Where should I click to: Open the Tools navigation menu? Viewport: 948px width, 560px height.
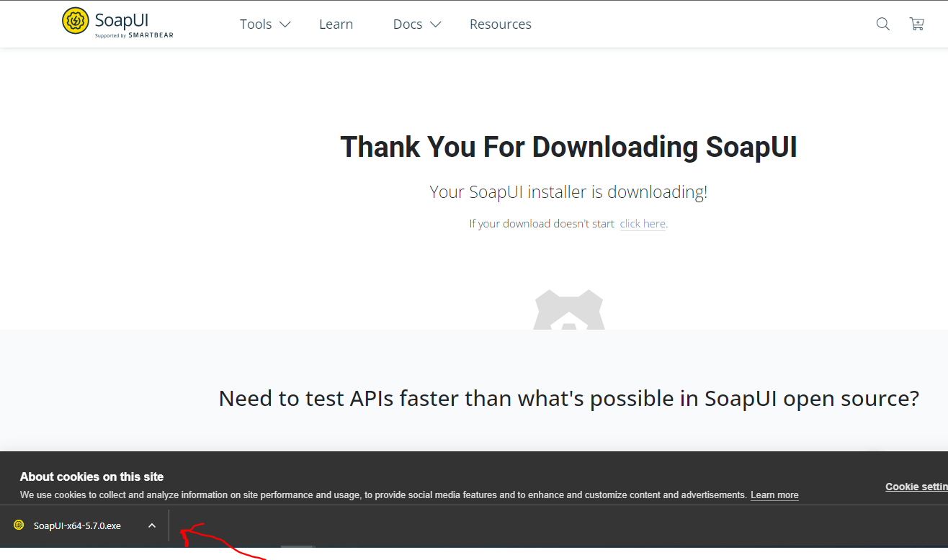(x=256, y=24)
